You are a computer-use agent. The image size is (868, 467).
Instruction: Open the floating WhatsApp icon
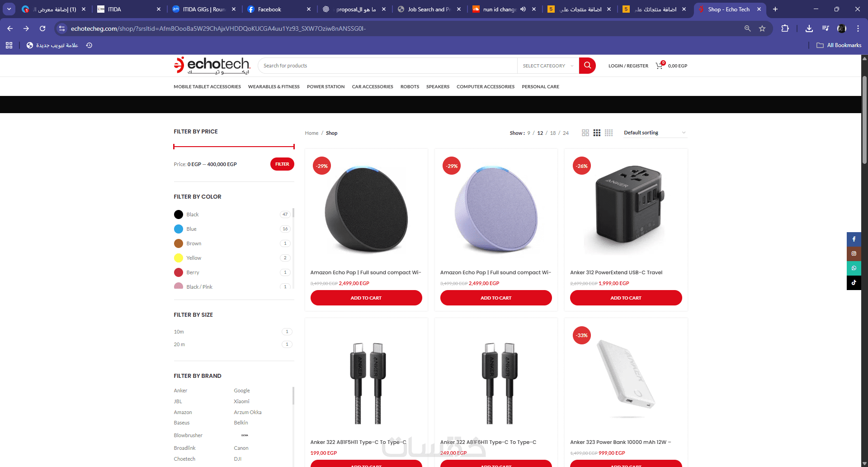point(854,268)
